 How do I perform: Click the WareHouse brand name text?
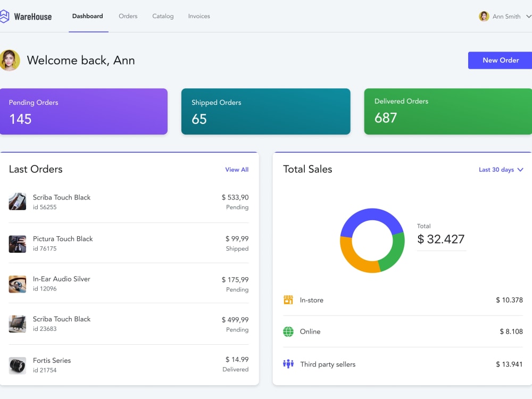point(33,16)
